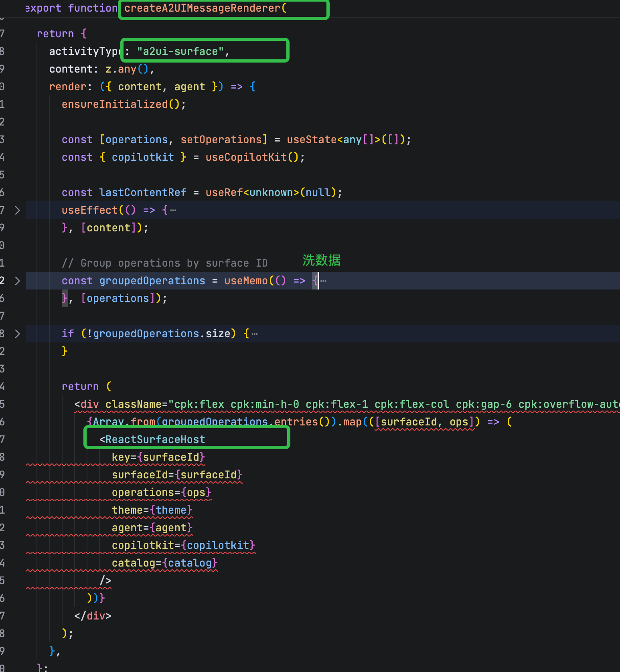The width and height of the screenshot is (620, 672).
Task: Click the setOperations identifier
Action: coord(221,140)
